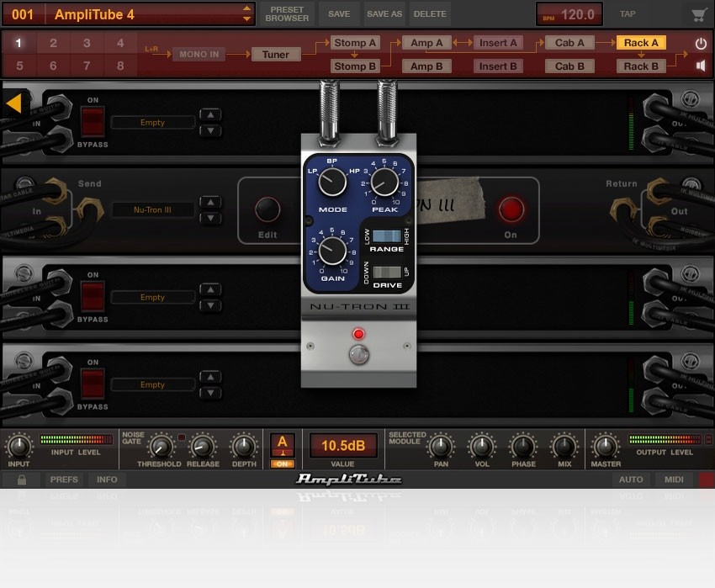Screen dimensions: 715x588
Task: Select preset slot 5
Action: coord(19,66)
